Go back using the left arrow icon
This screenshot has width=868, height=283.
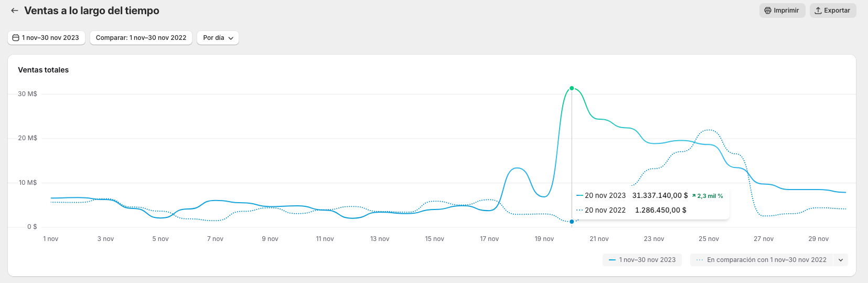[x=15, y=11]
